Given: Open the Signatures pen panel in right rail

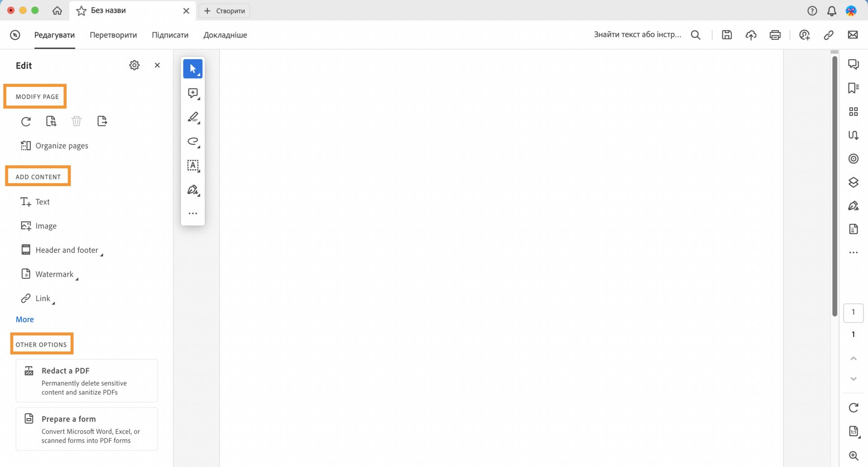Looking at the screenshot, I should point(854,206).
